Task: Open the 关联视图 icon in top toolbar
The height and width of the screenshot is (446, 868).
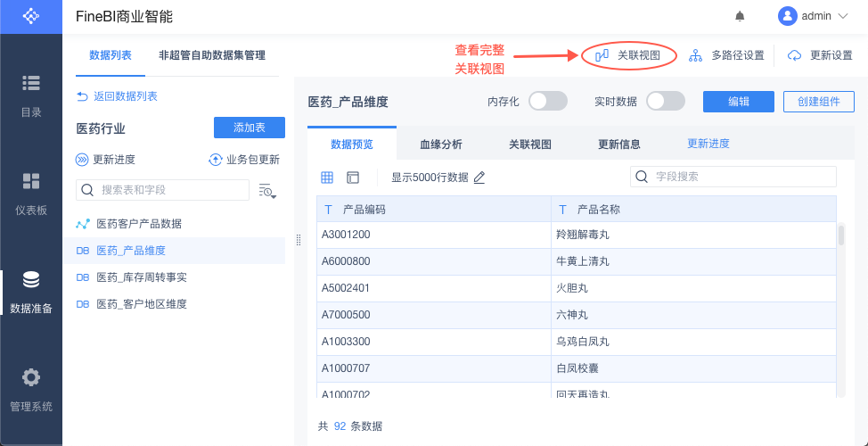Action: click(x=602, y=55)
